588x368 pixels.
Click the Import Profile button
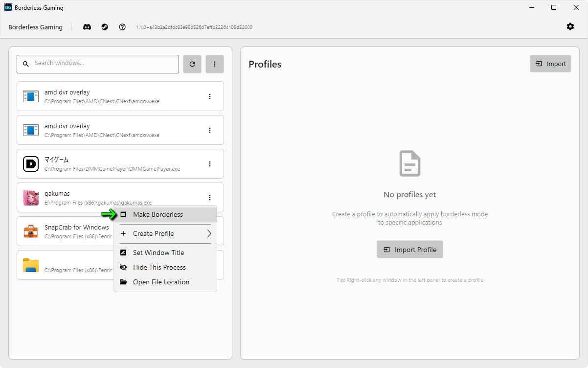click(409, 250)
